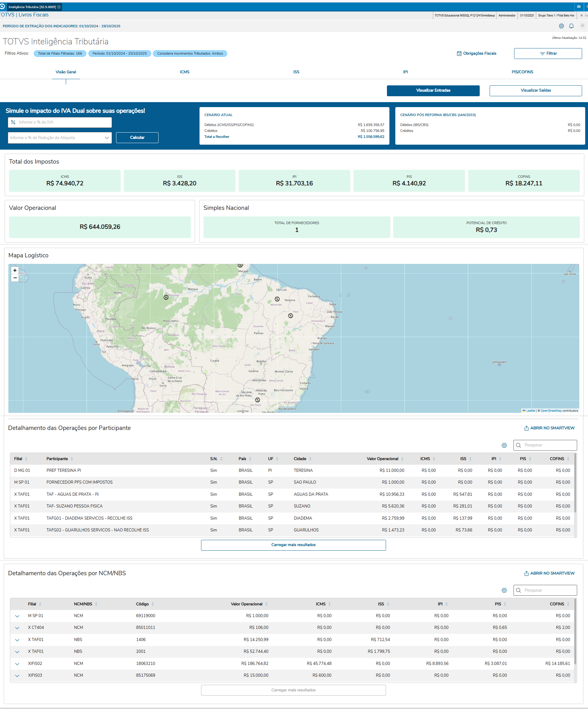Image resolution: width=588 pixels, height=709 pixels.
Task: Switch to the ICMS tab
Action: [185, 72]
